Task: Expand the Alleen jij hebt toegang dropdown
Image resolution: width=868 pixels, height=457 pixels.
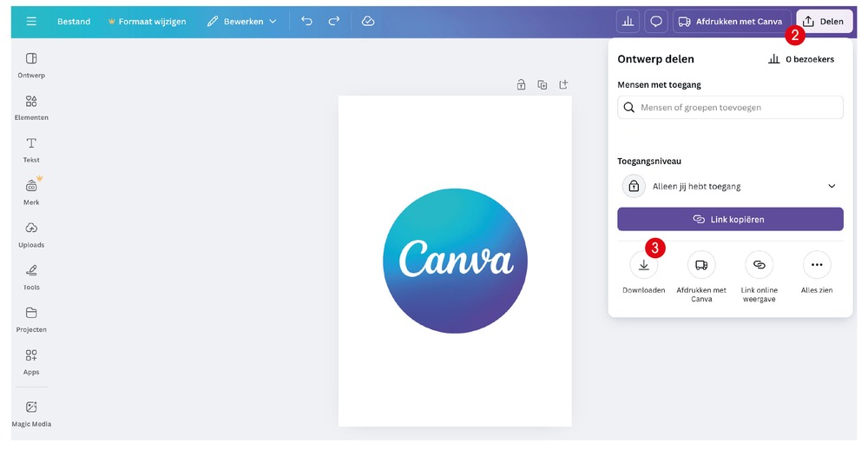Action: (x=730, y=186)
